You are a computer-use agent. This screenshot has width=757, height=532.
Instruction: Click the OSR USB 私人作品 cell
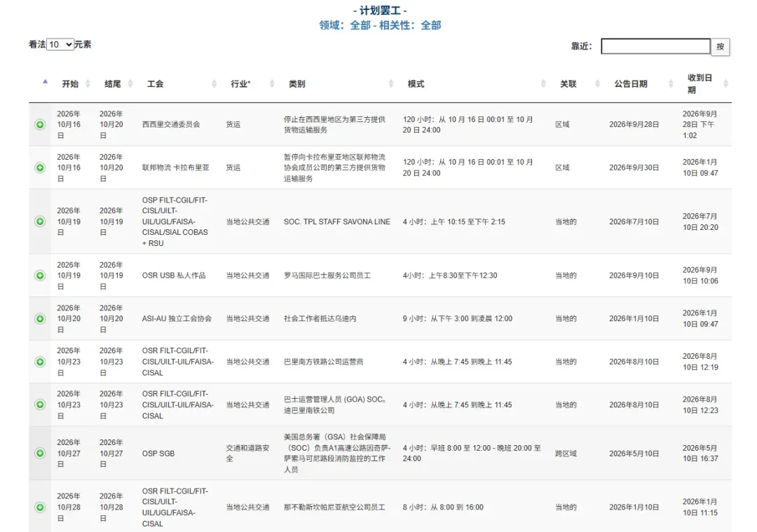pos(174,275)
